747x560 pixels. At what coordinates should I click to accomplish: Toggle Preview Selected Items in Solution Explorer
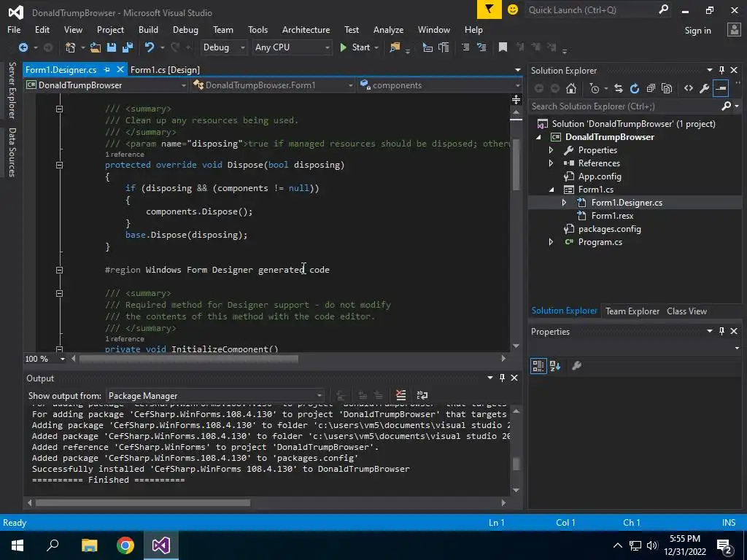tap(721, 88)
